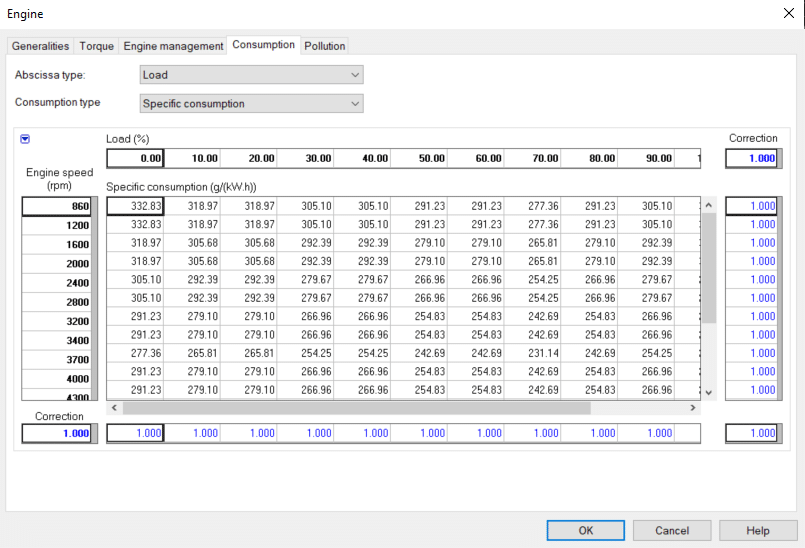Confirm with the OK button
Viewport: 805px width, 548px height.
pyautogui.click(x=586, y=531)
